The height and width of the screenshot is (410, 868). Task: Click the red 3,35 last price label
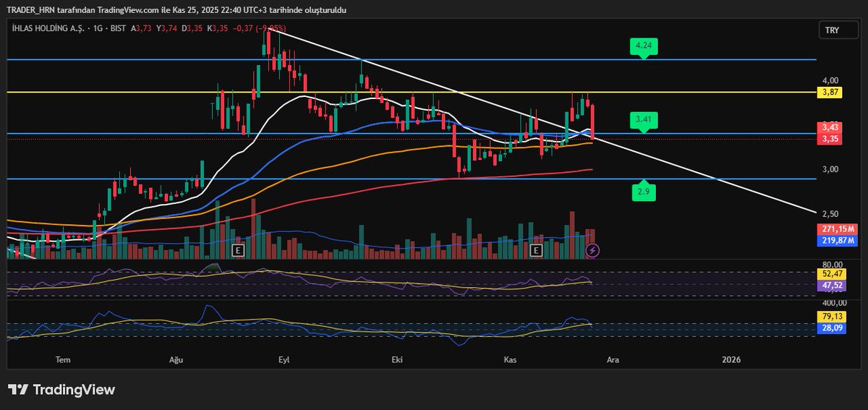(830, 138)
